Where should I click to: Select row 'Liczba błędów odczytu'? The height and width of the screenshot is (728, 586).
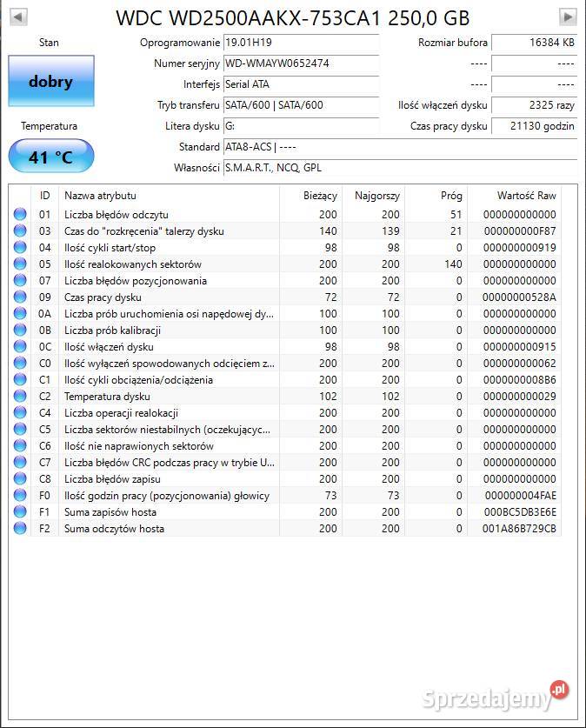pos(285,214)
